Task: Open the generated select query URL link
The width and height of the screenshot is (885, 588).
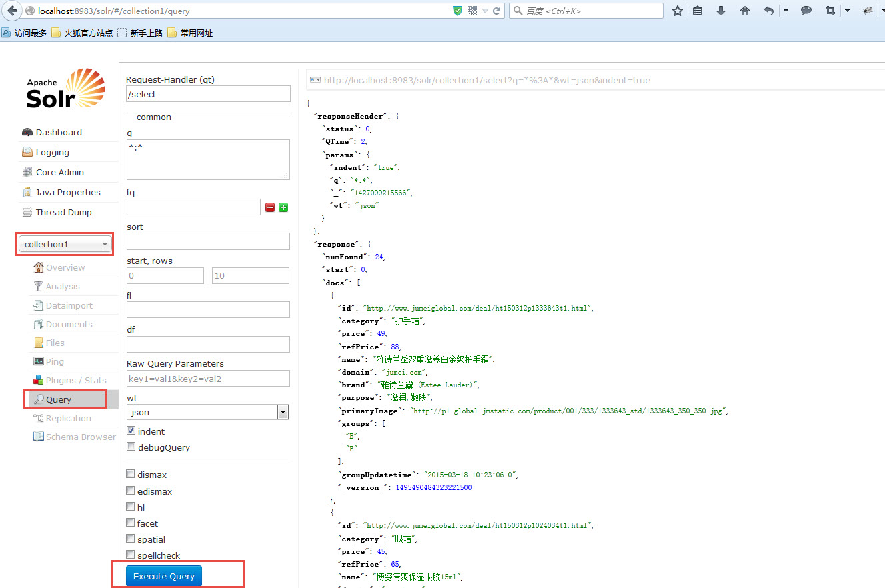Action: coord(487,80)
